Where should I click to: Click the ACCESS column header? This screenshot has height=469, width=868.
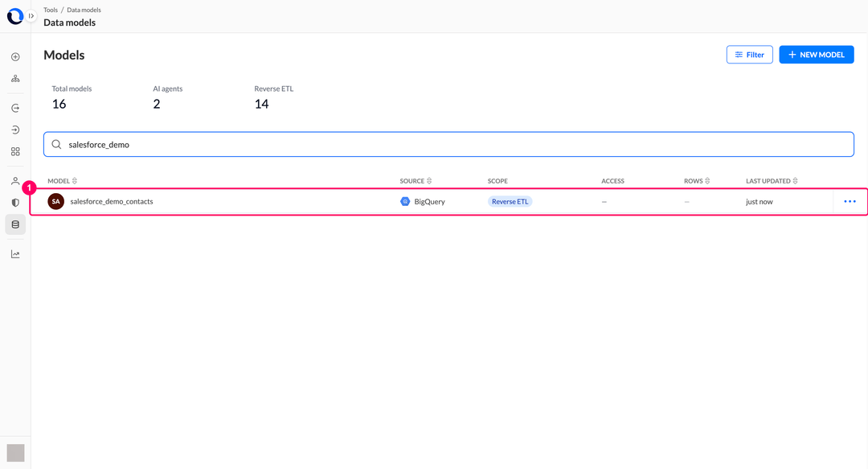[612, 181]
